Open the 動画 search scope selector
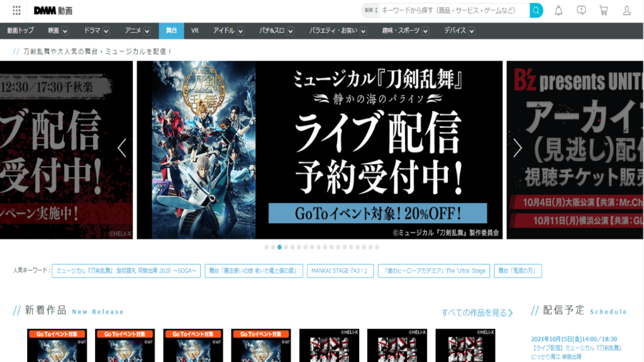Viewport: 644px width, 362px height. click(370, 11)
